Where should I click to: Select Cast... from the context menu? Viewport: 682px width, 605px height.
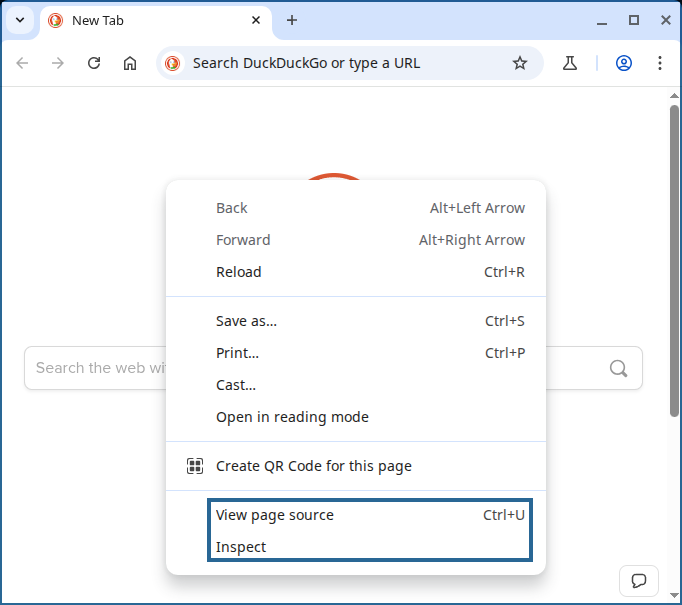click(x=355, y=385)
